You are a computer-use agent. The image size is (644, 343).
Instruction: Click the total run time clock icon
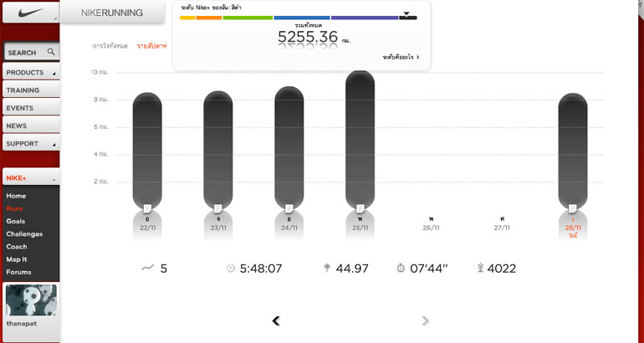click(x=231, y=269)
